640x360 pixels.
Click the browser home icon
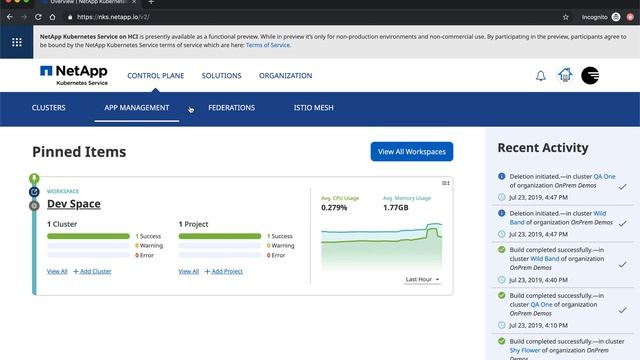(x=52, y=17)
